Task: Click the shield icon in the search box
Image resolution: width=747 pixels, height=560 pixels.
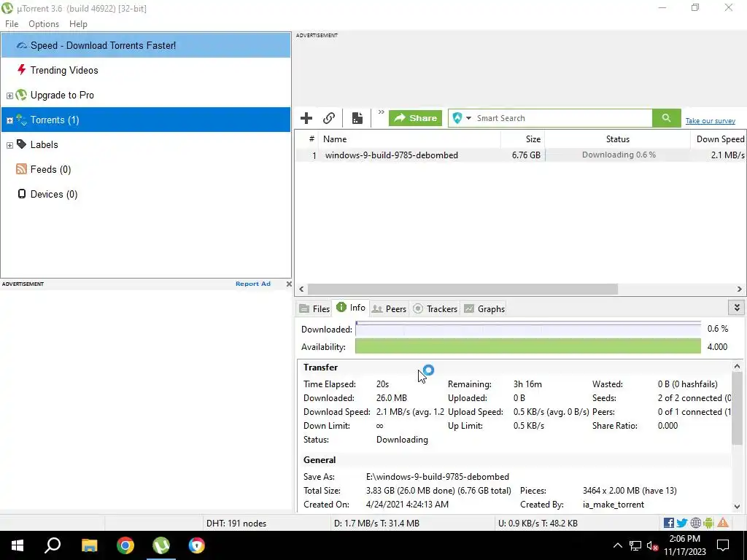Action: (x=457, y=118)
